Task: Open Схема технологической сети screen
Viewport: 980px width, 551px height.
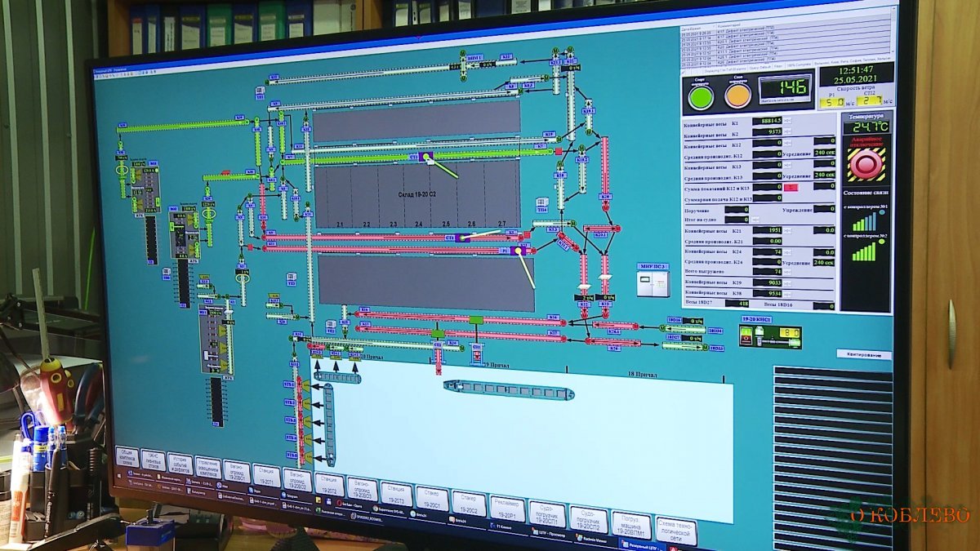Action: click(675, 531)
